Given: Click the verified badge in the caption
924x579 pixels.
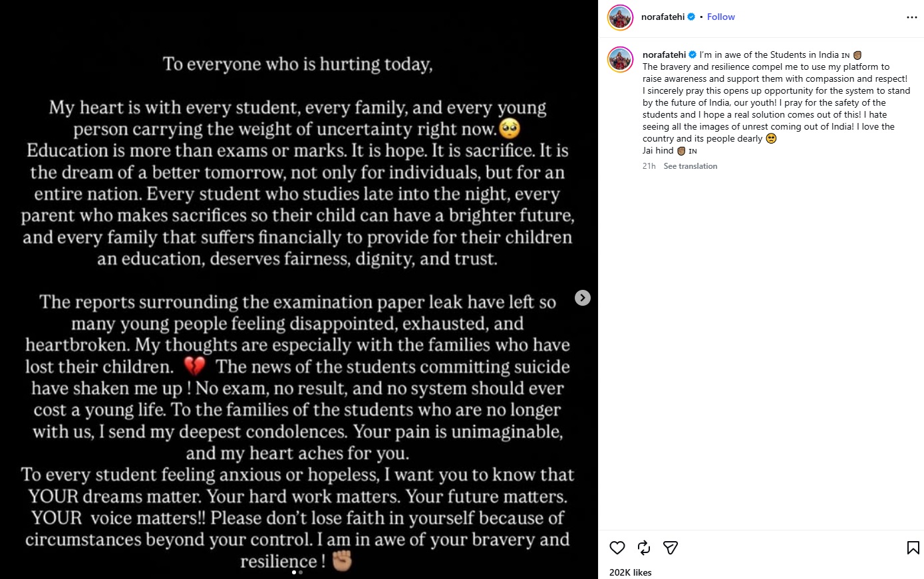Looking at the screenshot, I should pos(693,55).
